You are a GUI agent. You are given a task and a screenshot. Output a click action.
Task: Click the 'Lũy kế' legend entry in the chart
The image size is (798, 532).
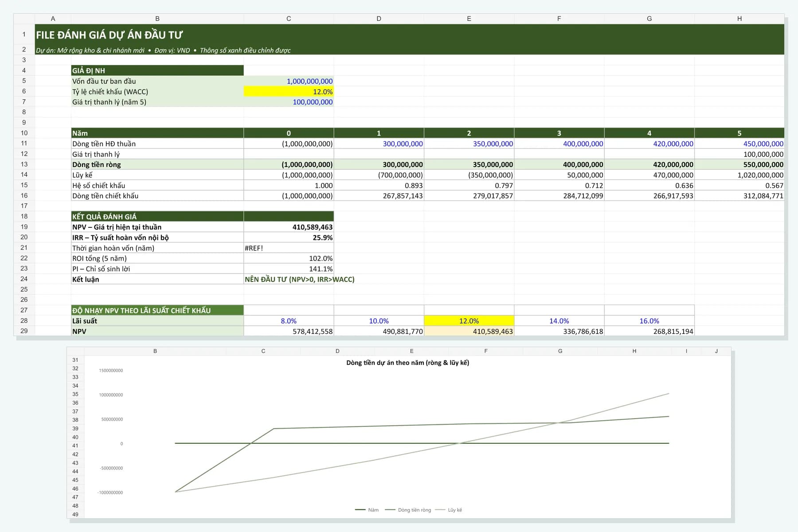pyautogui.click(x=449, y=510)
